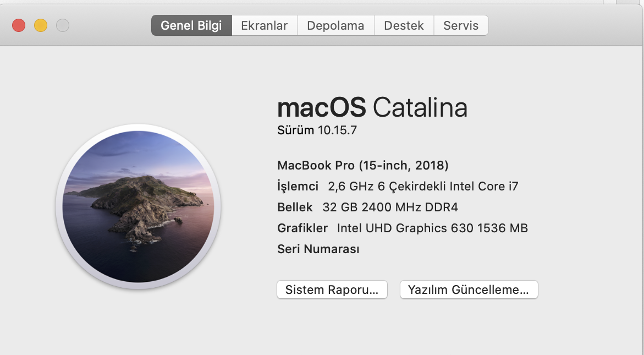Click the greyed-out zoom window button
The image size is (644, 355).
63,25
